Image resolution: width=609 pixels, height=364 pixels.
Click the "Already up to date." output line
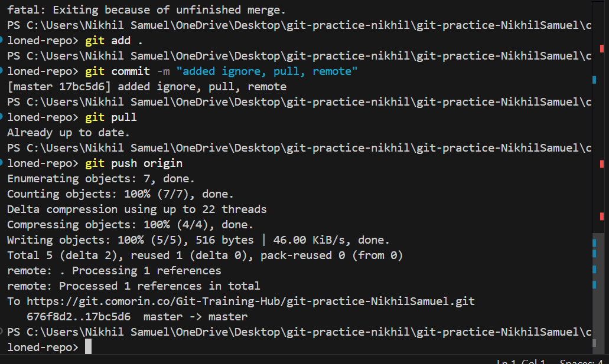click(x=68, y=132)
